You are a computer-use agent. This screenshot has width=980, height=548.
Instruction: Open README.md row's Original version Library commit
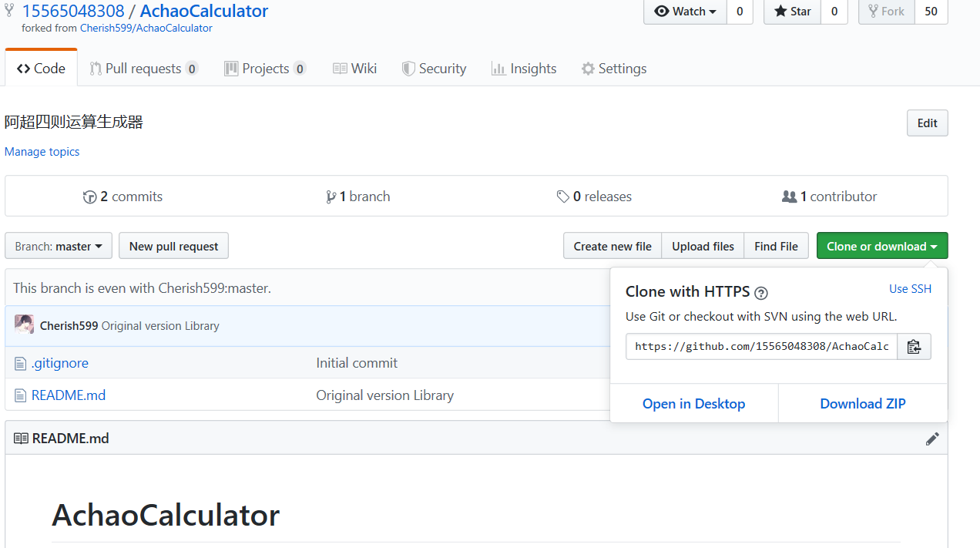pyautogui.click(x=384, y=395)
